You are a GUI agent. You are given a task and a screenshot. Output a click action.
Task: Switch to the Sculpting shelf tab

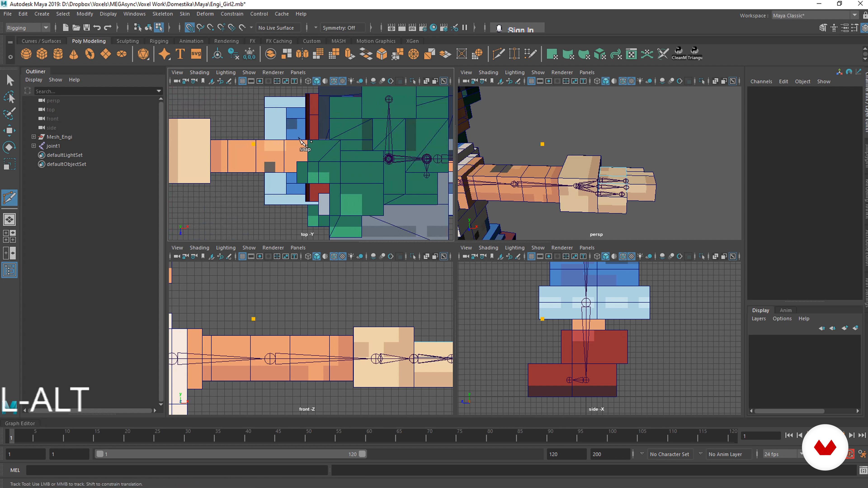click(x=127, y=41)
